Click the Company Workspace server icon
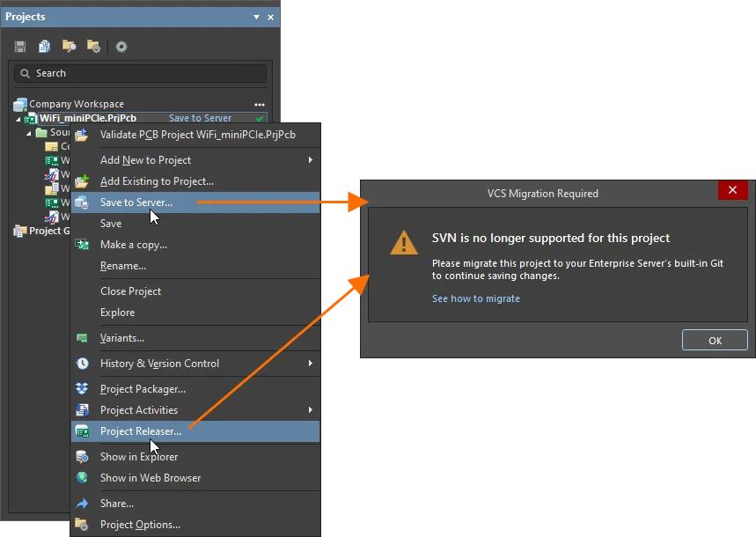The height and width of the screenshot is (537, 756). (x=19, y=104)
